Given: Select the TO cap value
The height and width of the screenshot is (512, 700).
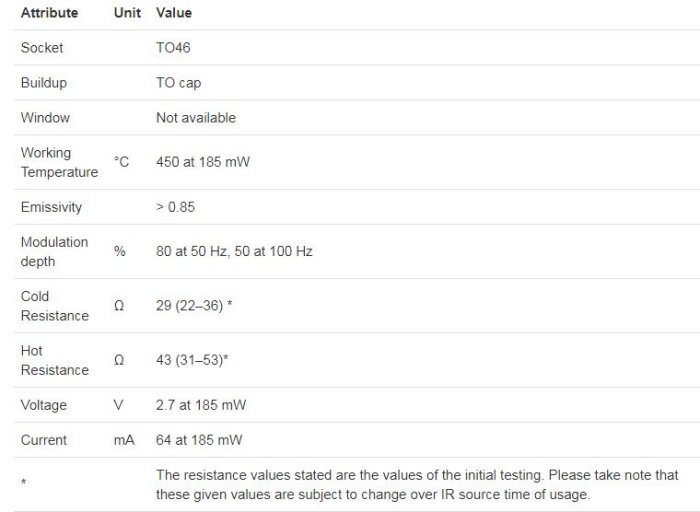Looking at the screenshot, I should (x=178, y=83).
